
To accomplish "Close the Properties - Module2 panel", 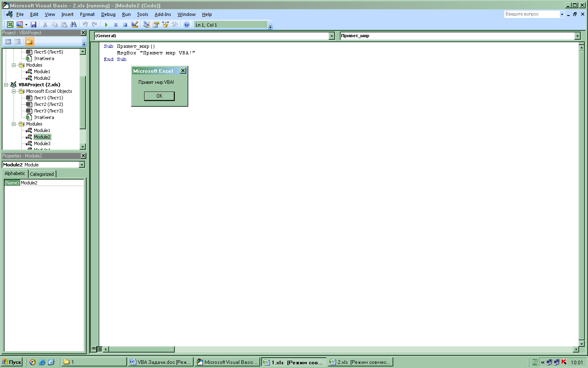I will 83,156.
